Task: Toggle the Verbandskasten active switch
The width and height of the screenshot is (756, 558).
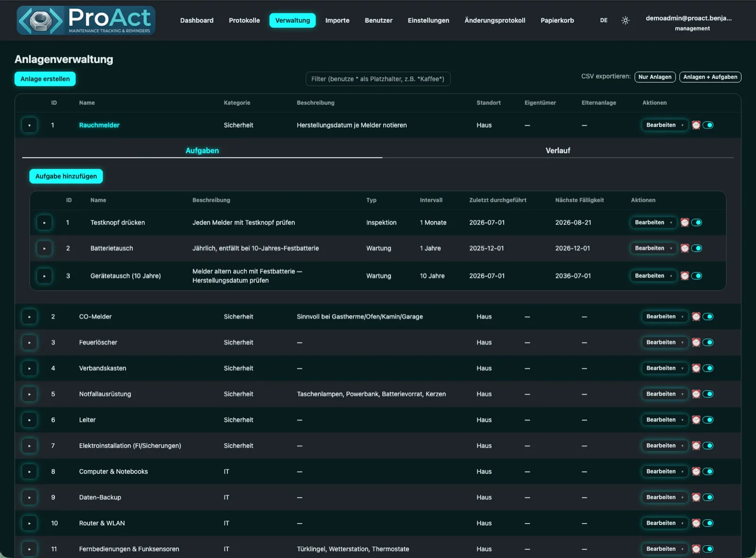Action: 708,368
